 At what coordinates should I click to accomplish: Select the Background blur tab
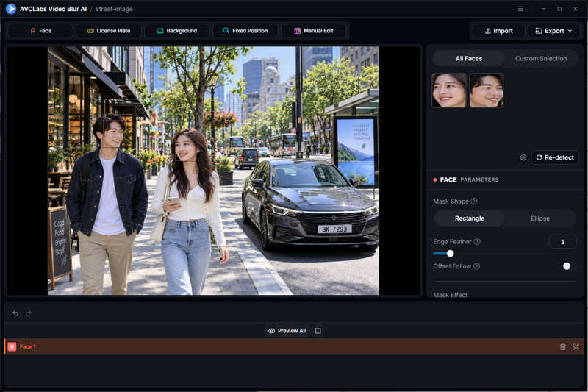point(177,31)
